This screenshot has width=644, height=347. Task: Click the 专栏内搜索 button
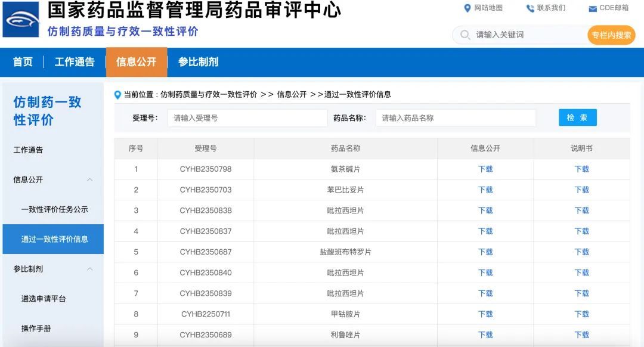click(611, 35)
